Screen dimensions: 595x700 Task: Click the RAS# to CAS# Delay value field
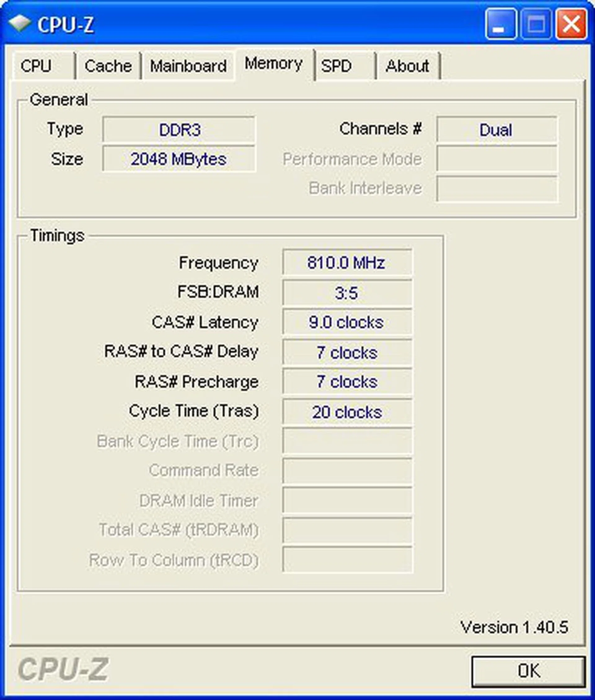347,353
